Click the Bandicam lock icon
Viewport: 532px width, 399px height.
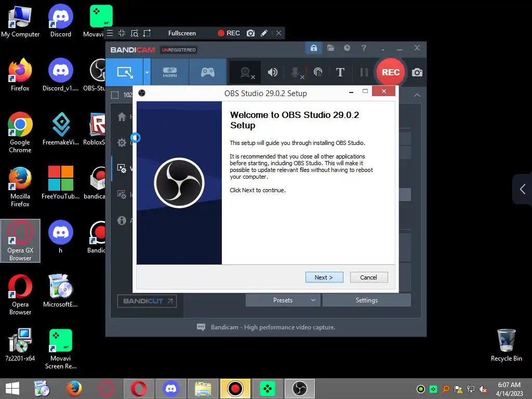(313, 48)
